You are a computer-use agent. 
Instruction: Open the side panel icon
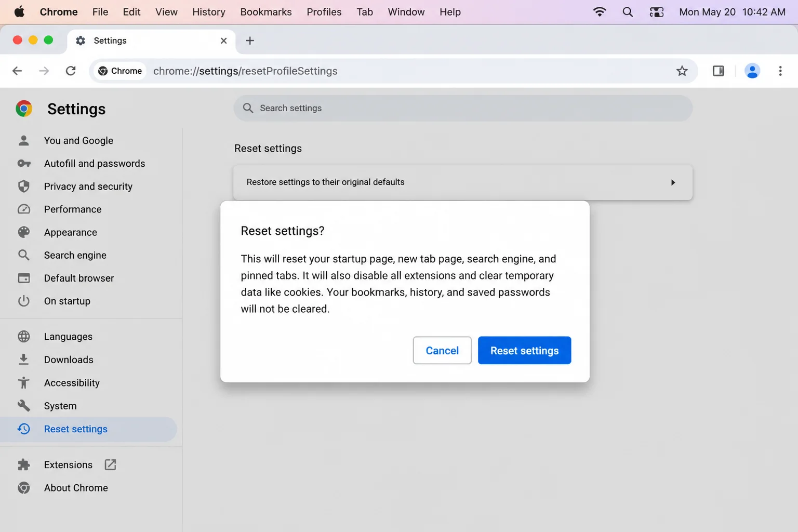point(719,71)
